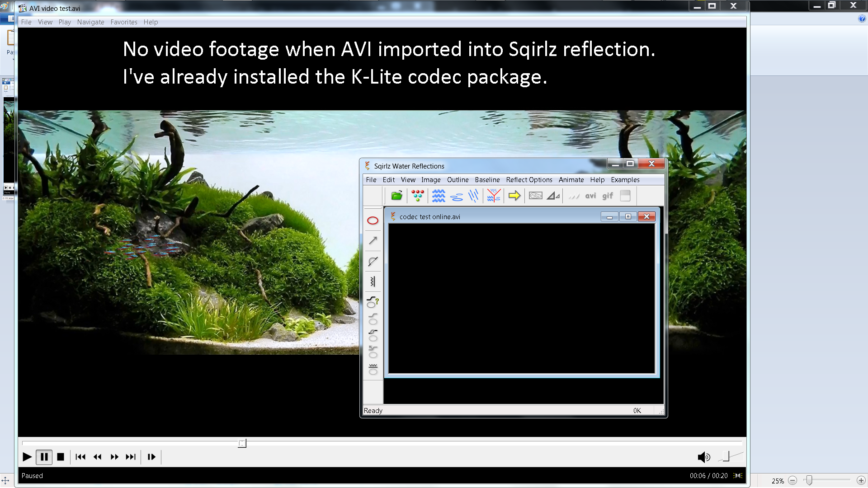The width and height of the screenshot is (868, 488).
Task: Click the colored dots palette icon
Action: [x=417, y=196]
